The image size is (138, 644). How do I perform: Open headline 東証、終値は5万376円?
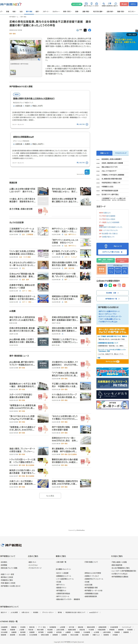[x=109, y=167]
